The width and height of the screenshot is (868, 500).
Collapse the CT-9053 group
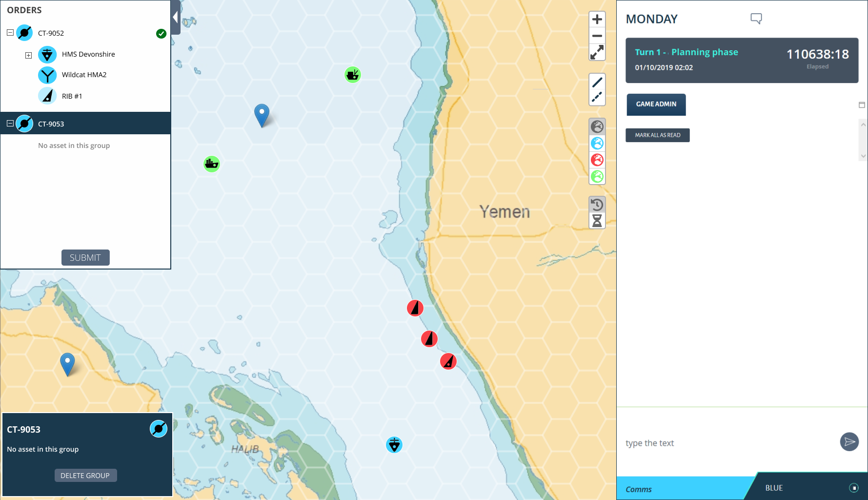pyautogui.click(x=10, y=124)
